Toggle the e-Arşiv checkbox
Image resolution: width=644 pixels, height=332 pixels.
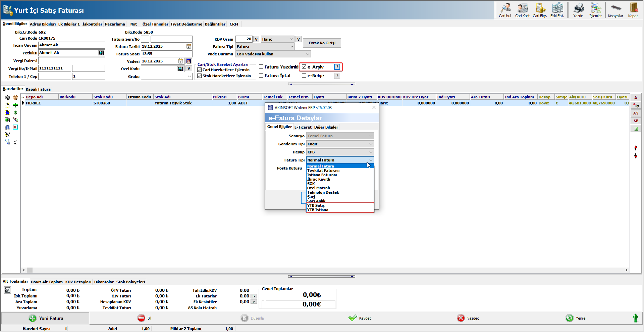click(x=304, y=67)
